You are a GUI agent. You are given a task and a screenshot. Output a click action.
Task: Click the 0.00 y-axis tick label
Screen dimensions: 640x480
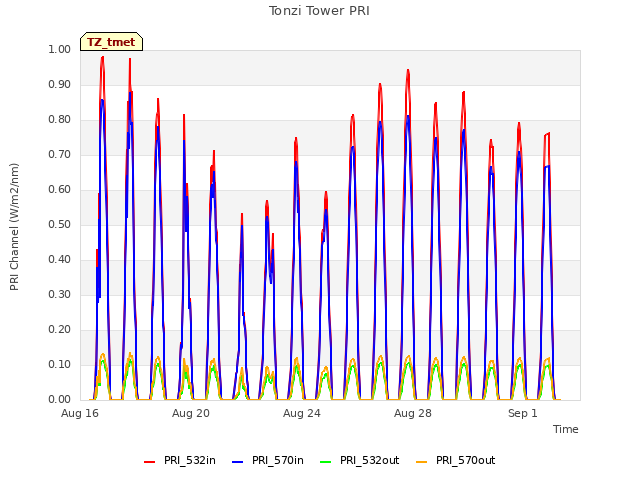click(x=60, y=400)
